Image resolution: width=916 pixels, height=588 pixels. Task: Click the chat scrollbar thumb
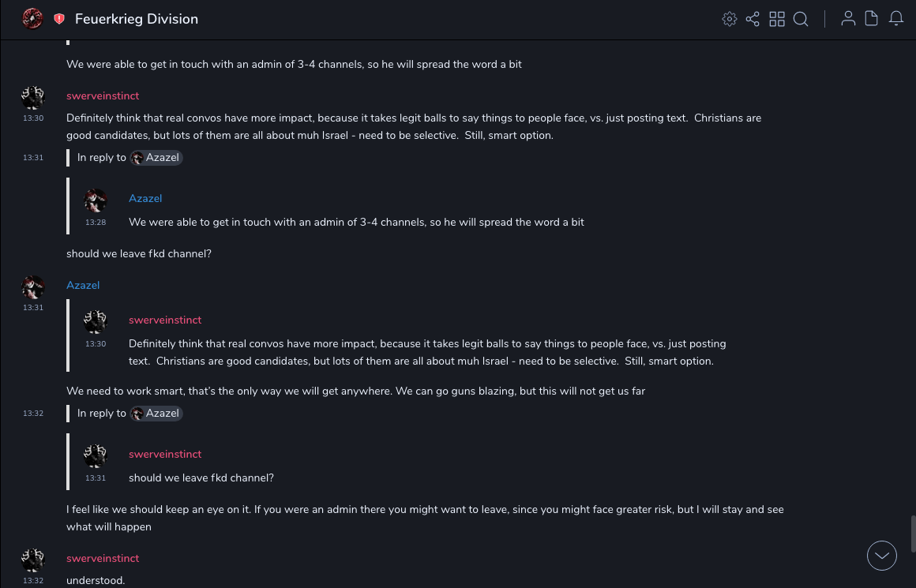click(x=913, y=534)
